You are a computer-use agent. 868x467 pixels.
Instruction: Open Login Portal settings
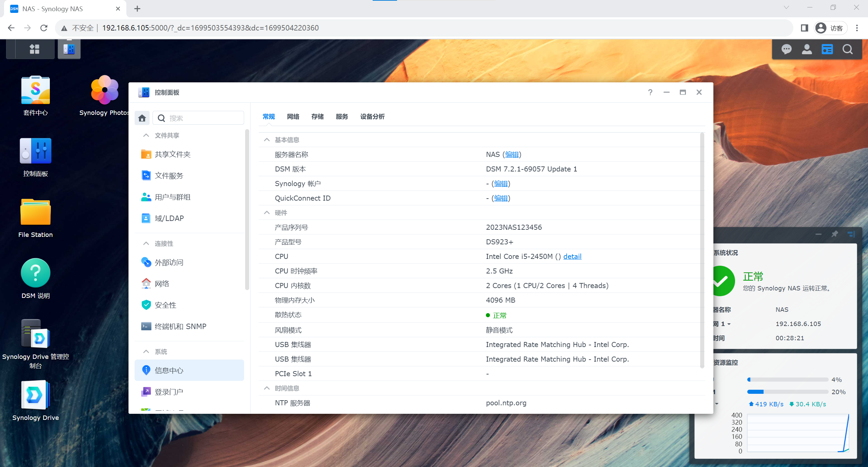[x=189, y=392]
